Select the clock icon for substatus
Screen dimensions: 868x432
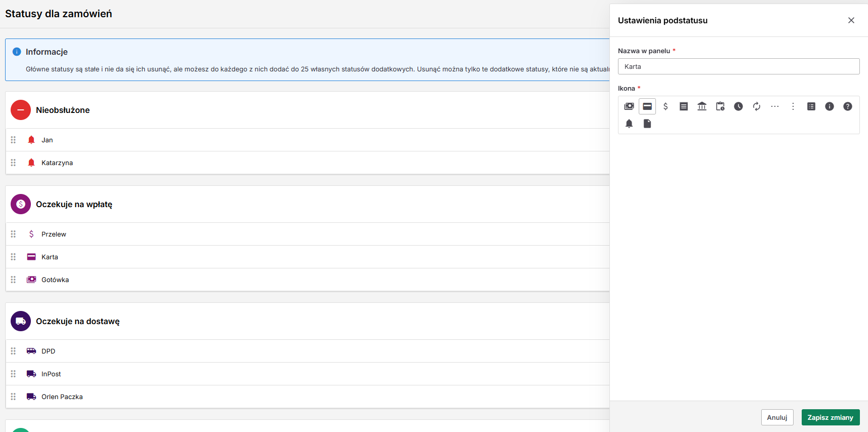pos(738,106)
